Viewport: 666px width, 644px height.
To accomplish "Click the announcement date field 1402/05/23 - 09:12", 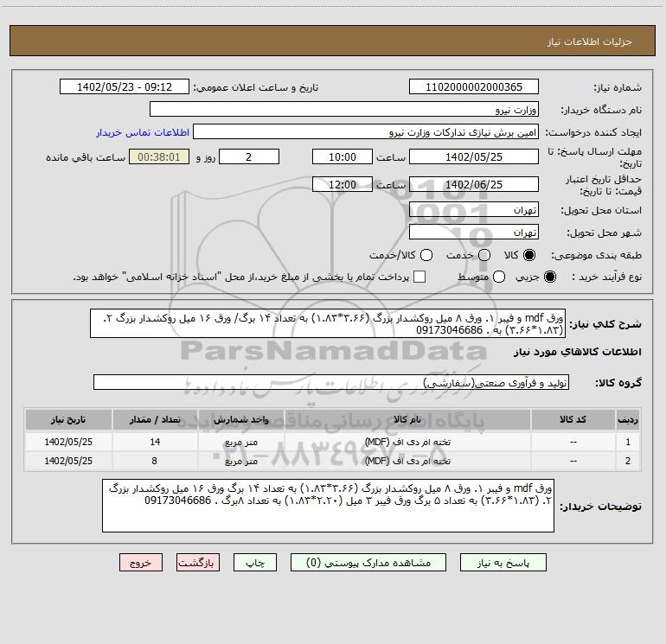I will pyautogui.click(x=125, y=87).
